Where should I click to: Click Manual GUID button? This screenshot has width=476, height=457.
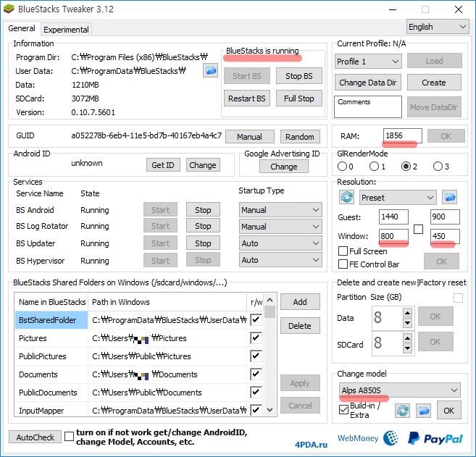(x=249, y=137)
